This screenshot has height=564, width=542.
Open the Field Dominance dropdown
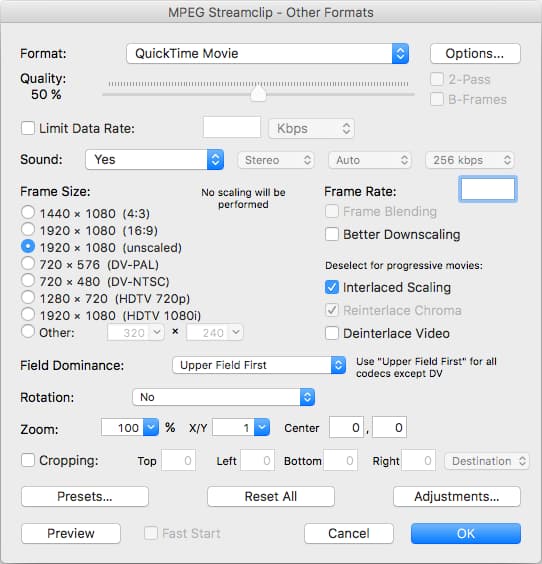[259, 365]
